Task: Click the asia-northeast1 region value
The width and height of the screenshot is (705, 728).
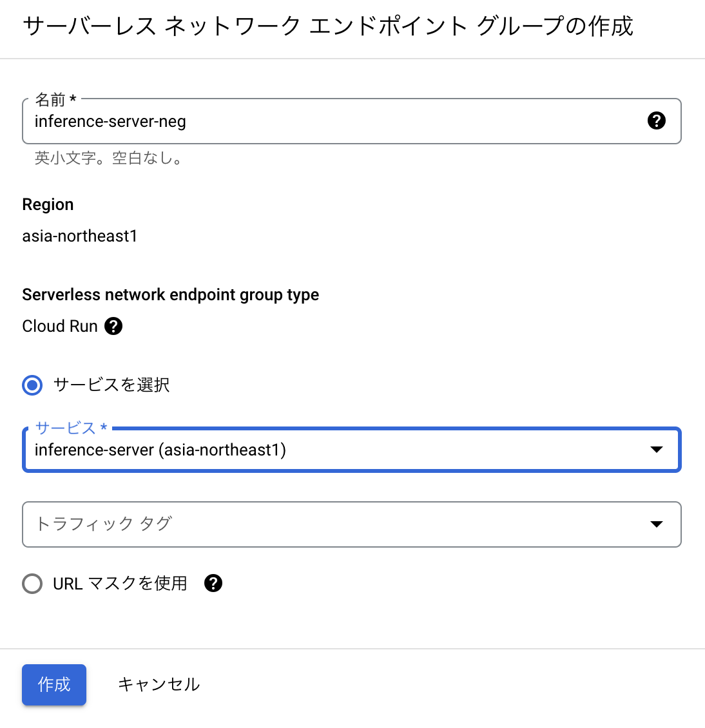Action: pyautogui.click(x=80, y=236)
